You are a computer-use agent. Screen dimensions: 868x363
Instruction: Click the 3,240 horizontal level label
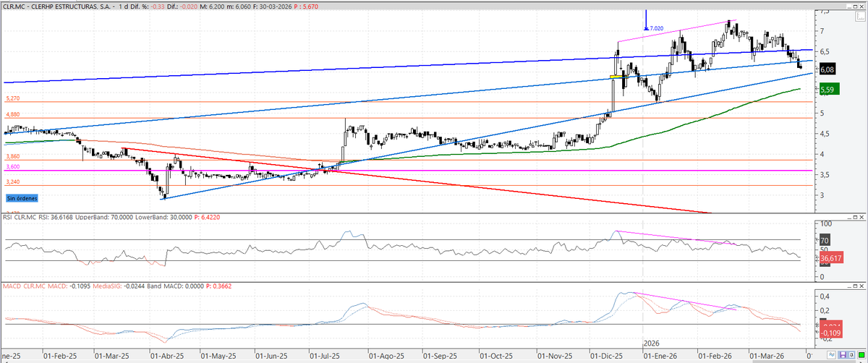pos(12,182)
